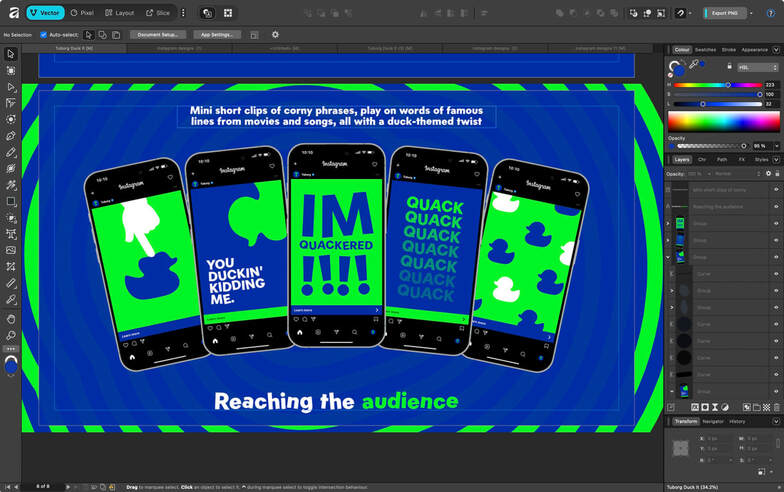Toggle visibility of the 'Mini short clips' layer

pos(776,189)
